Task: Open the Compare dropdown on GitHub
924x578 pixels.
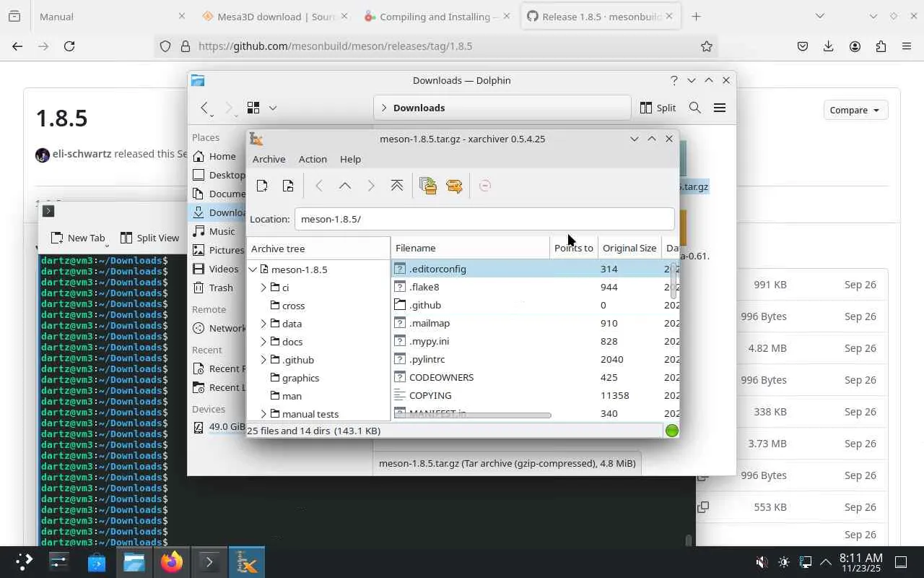Action: click(855, 110)
